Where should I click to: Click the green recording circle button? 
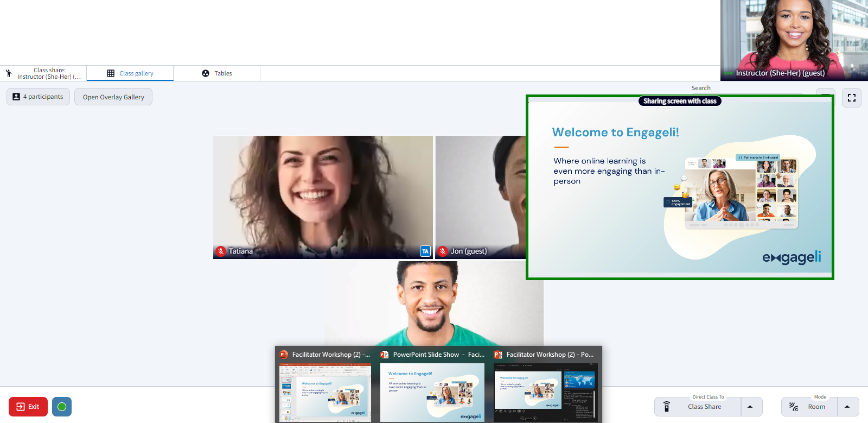tap(62, 407)
